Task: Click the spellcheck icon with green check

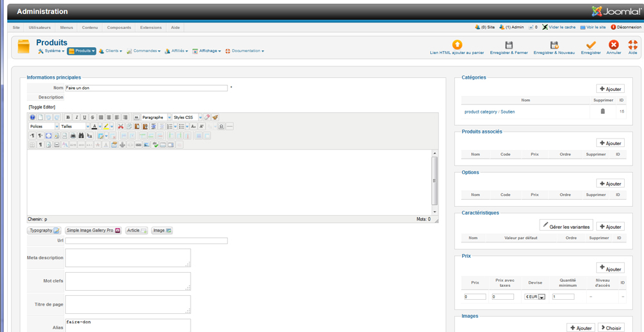Action: tap(155, 144)
